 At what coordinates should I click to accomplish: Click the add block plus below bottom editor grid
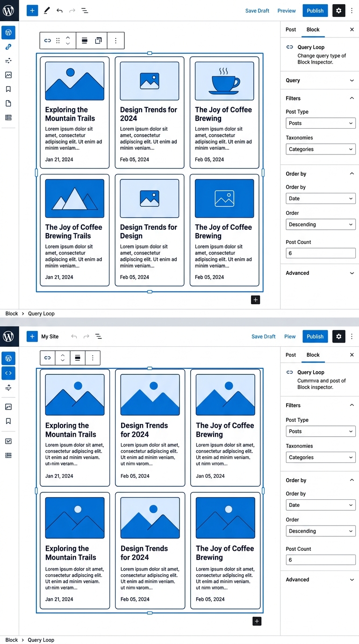pos(257,621)
